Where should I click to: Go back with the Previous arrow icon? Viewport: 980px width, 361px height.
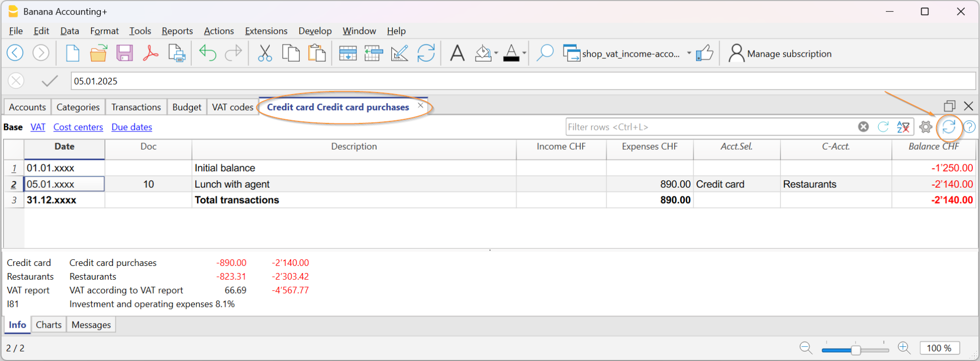pos(15,53)
